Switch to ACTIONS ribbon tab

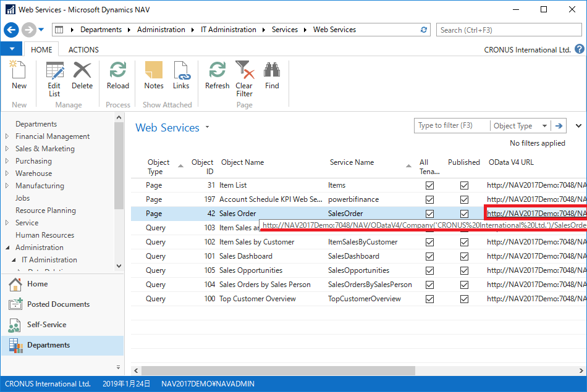click(83, 50)
